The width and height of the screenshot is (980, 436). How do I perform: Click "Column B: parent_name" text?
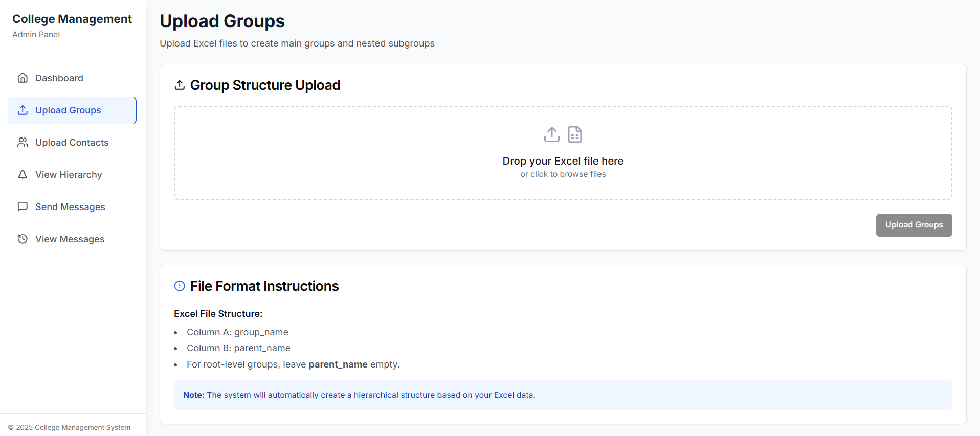click(x=238, y=348)
